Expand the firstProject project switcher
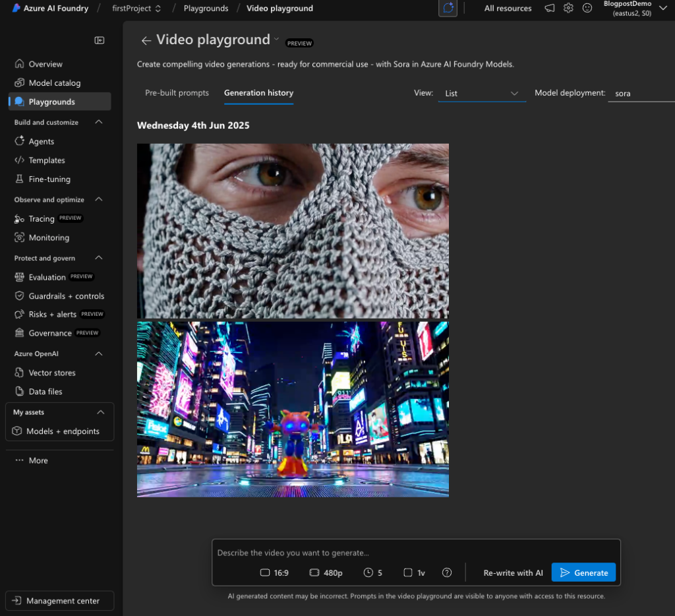This screenshot has width=675, height=616. point(136,9)
